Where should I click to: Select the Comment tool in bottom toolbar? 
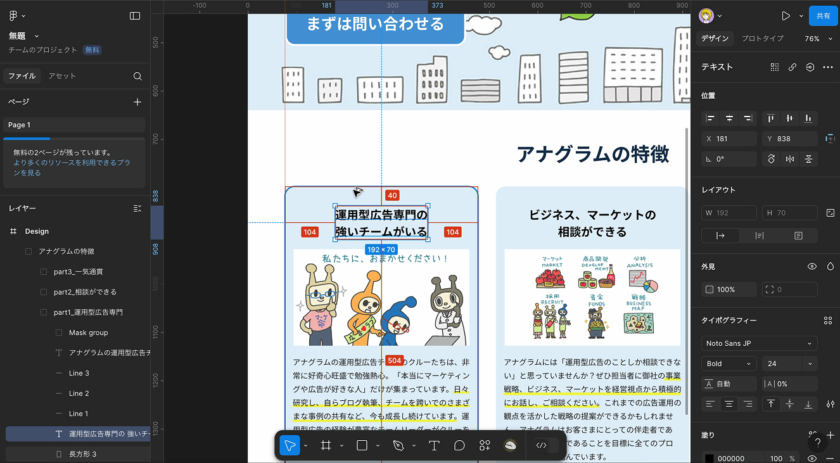tap(459, 445)
